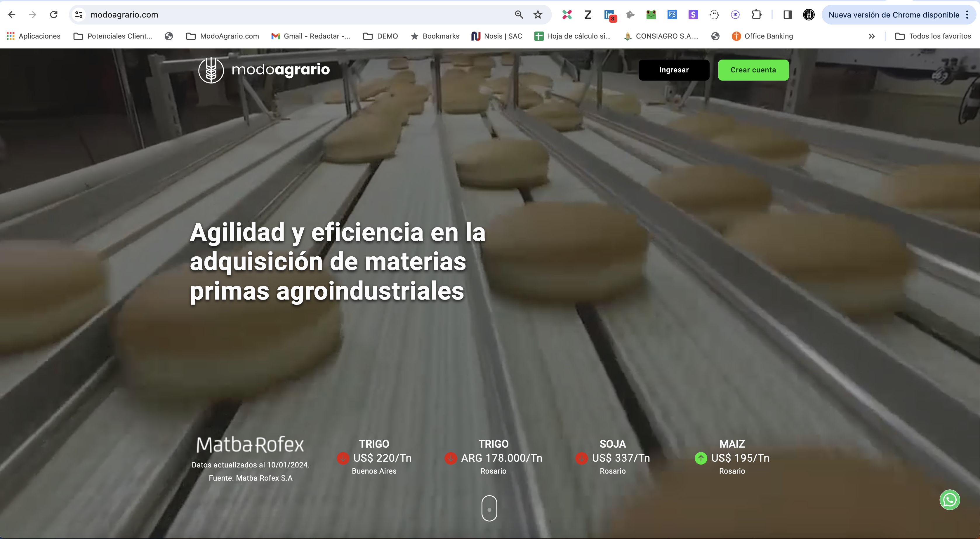This screenshot has height=539, width=980.
Task: Click 'Fuente: Matba Rofex S.A' text
Action: coord(250,478)
